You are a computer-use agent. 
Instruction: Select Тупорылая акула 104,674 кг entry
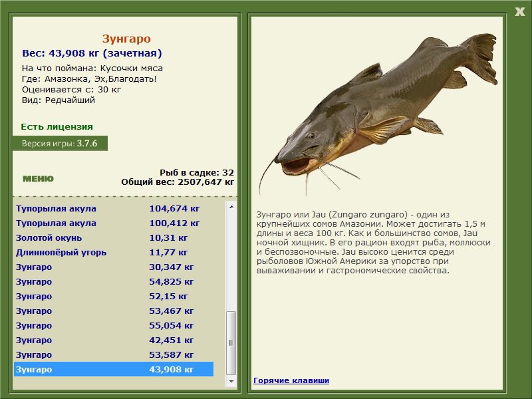[x=113, y=209]
